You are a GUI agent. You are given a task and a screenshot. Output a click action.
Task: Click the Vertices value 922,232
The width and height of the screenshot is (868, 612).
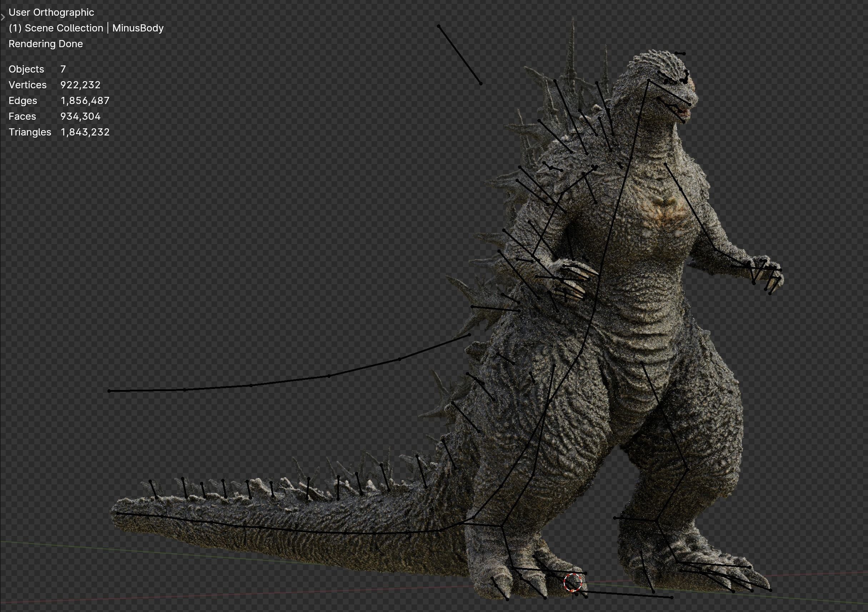80,85
